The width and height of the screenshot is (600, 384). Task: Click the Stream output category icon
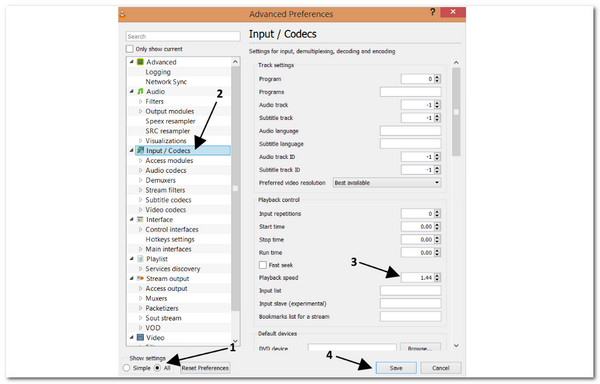coord(140,278)
